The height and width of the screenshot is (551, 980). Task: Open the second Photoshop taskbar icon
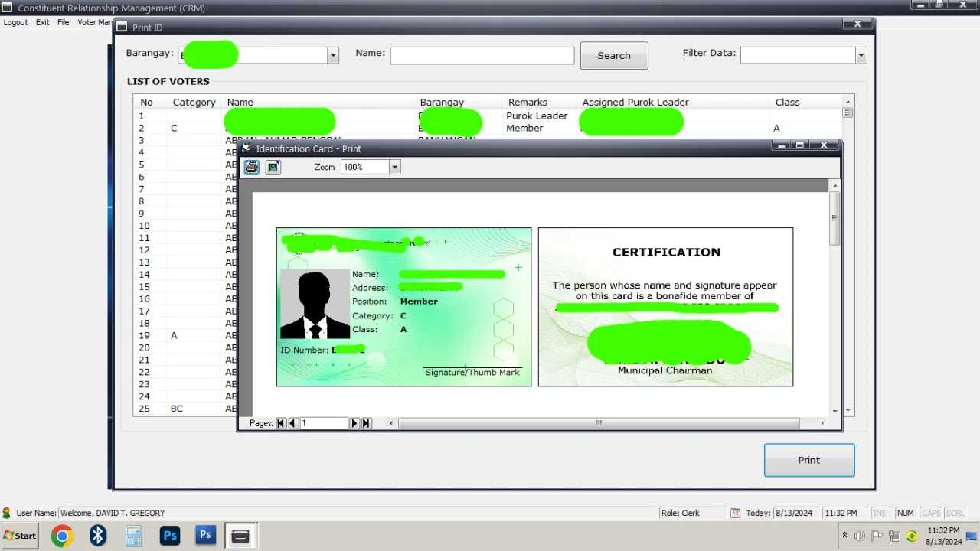(x=205, y=536)
